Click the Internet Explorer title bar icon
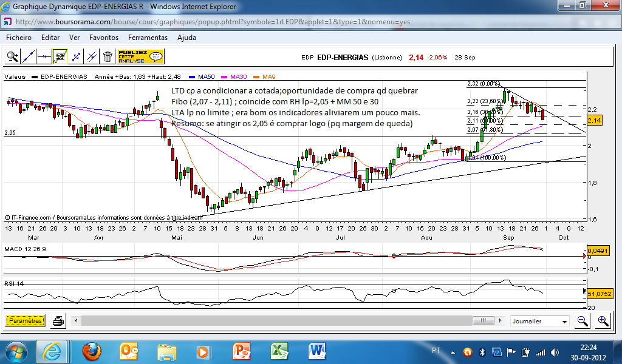This screenshot has width=622, height=364. pyautogui.click(x=5, y=7)
